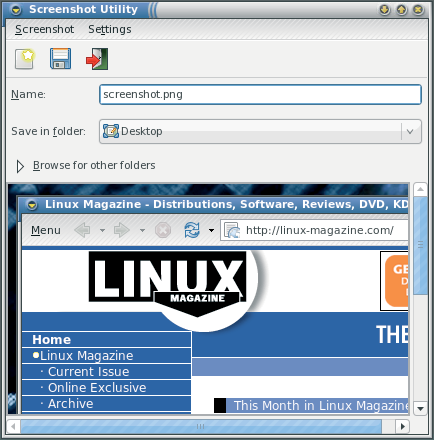This screenshot has width=434, height=440.
Task: Open the reload button dropdown arrow
Action: click(211, 230)
